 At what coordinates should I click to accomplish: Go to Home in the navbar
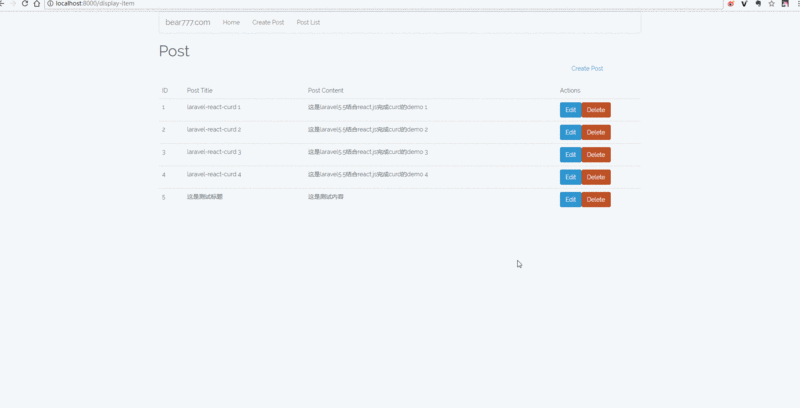click(231, 22)
